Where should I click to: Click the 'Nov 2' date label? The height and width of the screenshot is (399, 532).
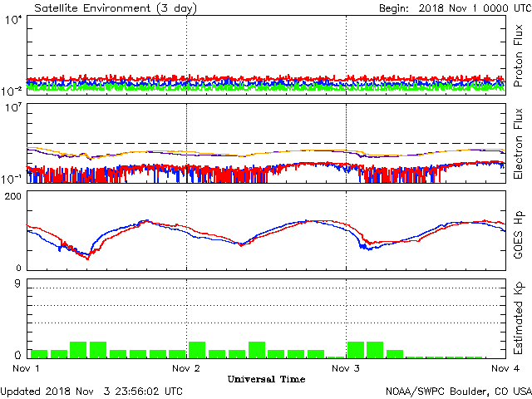(x=186, y=368)
